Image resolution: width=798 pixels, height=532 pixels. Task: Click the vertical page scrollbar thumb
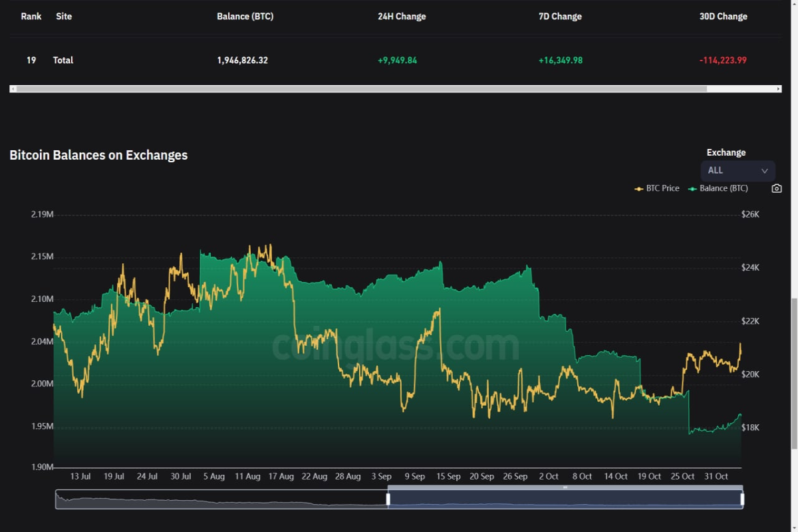[x=794, y=372]
